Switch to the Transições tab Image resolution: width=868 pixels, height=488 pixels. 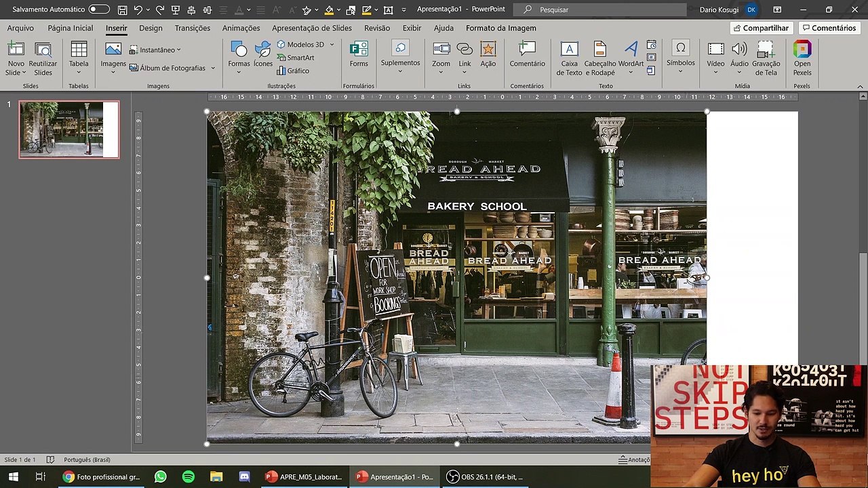pos(193,28)
